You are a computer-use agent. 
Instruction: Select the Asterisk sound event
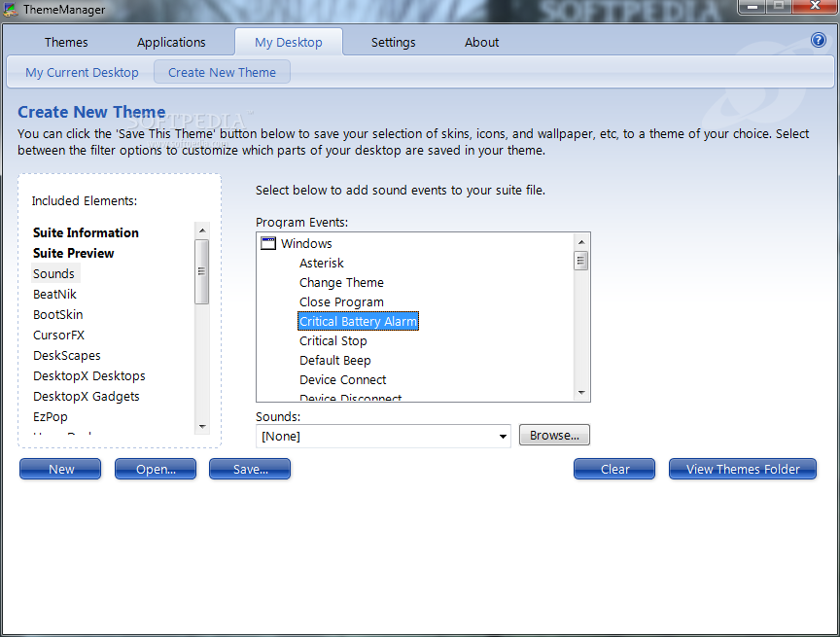[x=322, y=263]
